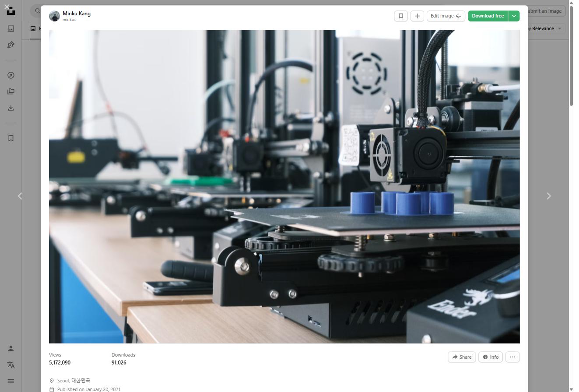Expand the download size options arrow
This screenshot has width=579, height=392.
coord(514,16)
